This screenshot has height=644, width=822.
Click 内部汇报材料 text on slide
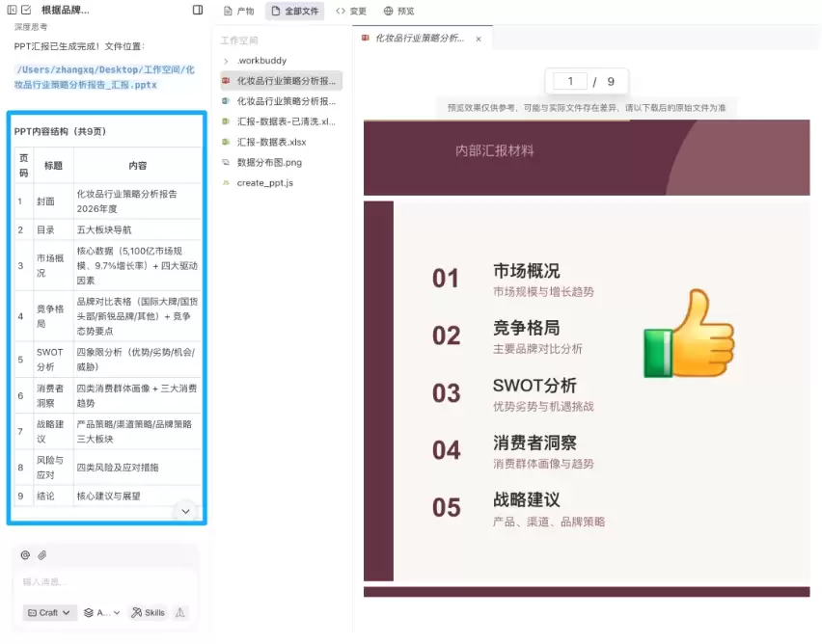(x=494, y=151)
